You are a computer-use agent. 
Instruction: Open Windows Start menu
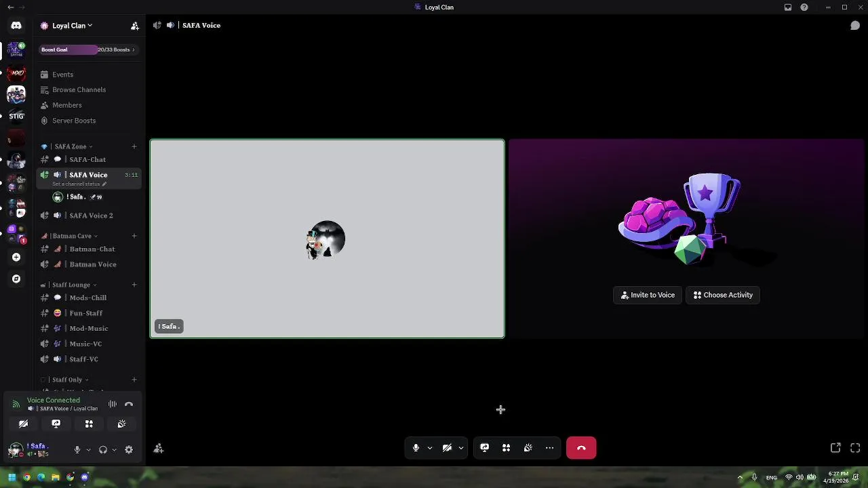[12, 477]
